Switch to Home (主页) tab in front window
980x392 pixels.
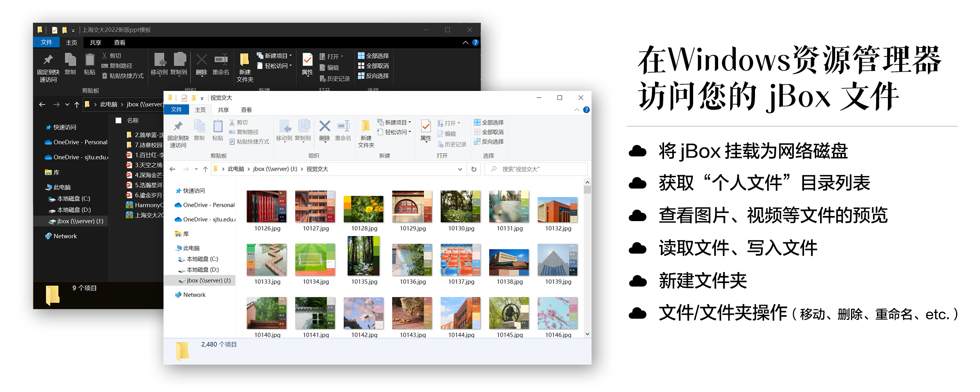200,110
